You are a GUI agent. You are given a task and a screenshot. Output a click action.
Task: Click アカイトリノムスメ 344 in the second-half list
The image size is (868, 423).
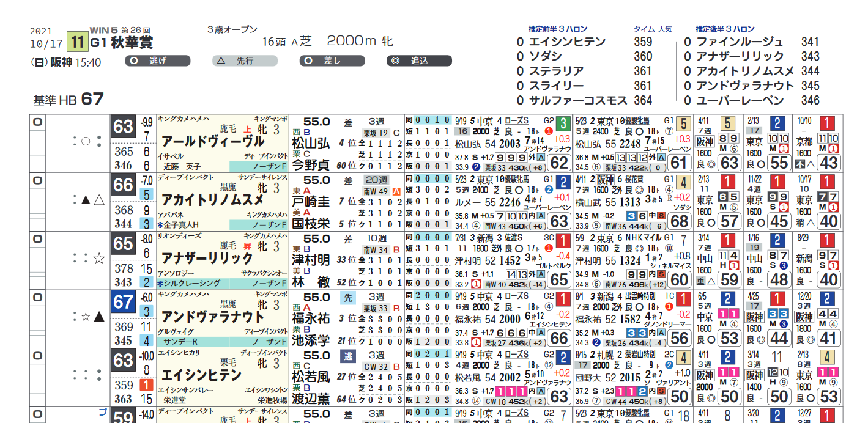pos(752,71)
